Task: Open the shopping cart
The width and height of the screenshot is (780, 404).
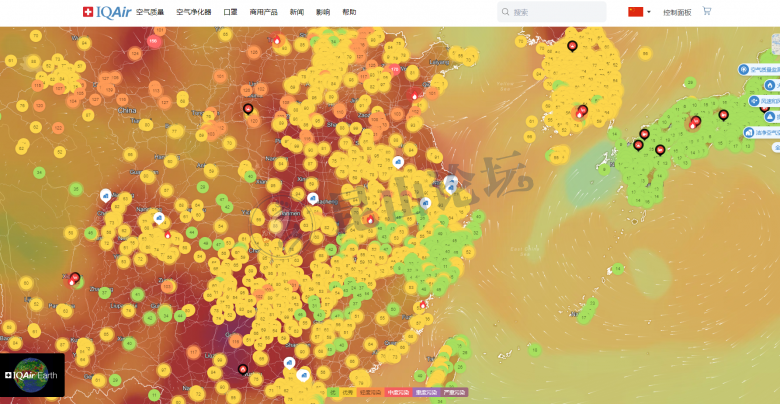Action: [x=707, y=12]
